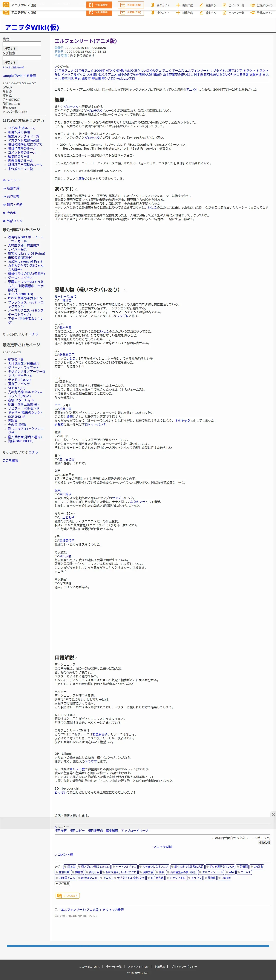This screenshot has height=980, width=276.
Task: Open the -アニヲタWiki- center link
Action: tap(162, 847)
